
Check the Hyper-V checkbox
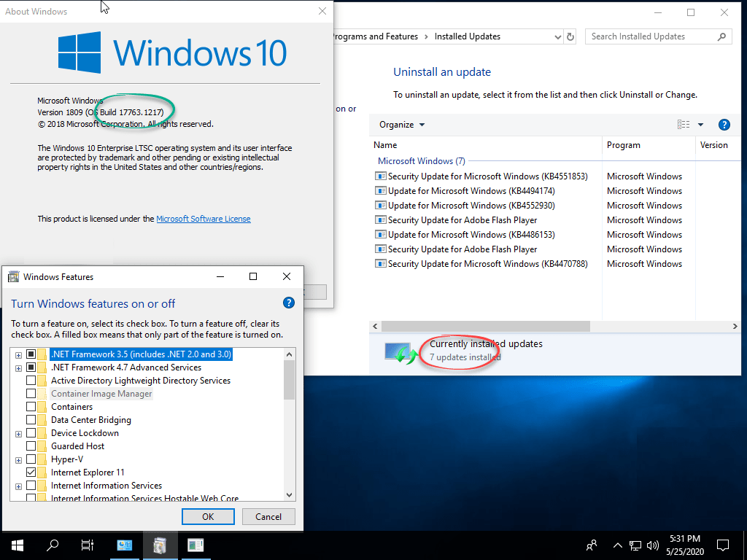pos(31,459)
